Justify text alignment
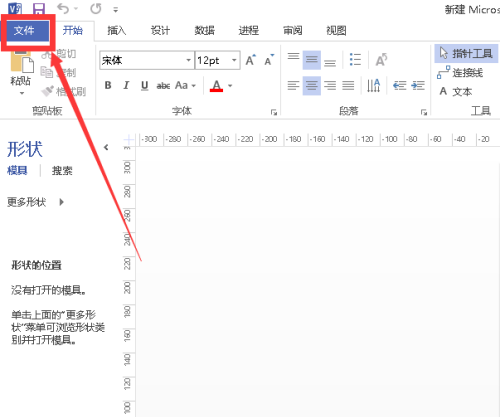 click(348, 86)
